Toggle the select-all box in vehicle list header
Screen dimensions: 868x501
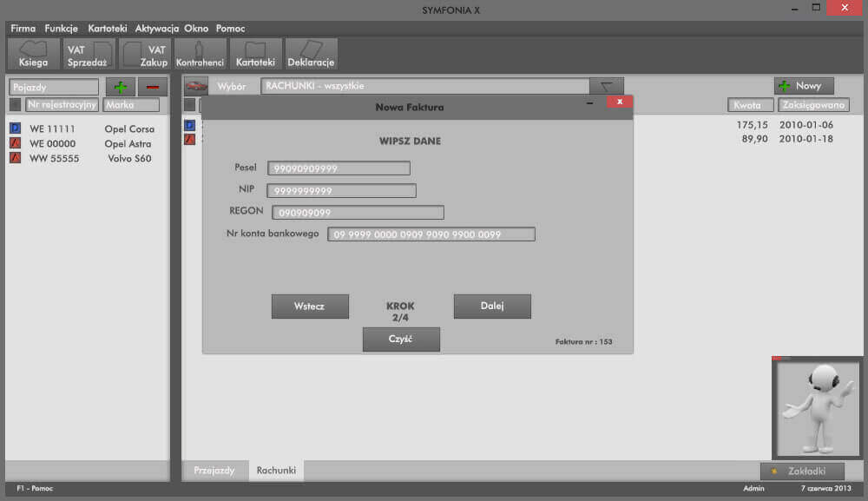(15, 105)
